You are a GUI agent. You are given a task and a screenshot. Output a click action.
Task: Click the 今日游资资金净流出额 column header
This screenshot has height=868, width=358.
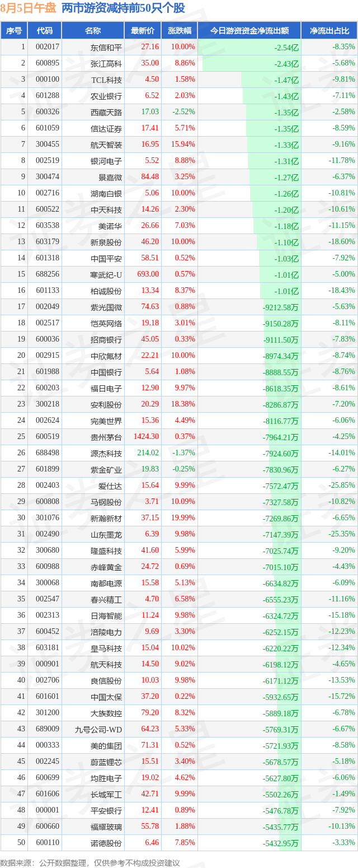point(249,31)
